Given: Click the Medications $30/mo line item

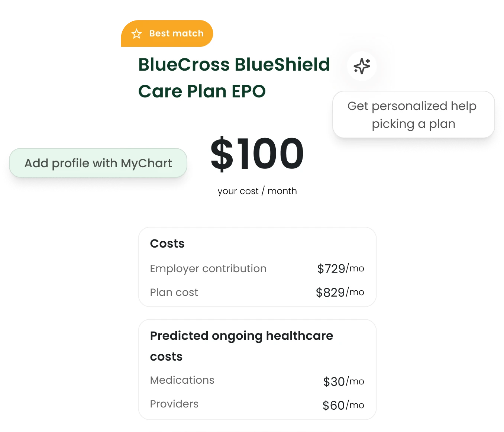Looking at the screenshot, I should point(257,380).
